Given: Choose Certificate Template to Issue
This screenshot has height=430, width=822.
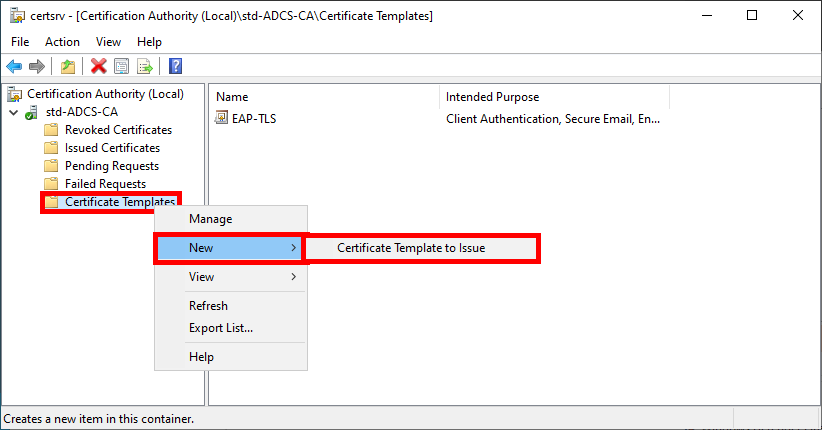Looking at the screenshot, I should pos(422,248).
